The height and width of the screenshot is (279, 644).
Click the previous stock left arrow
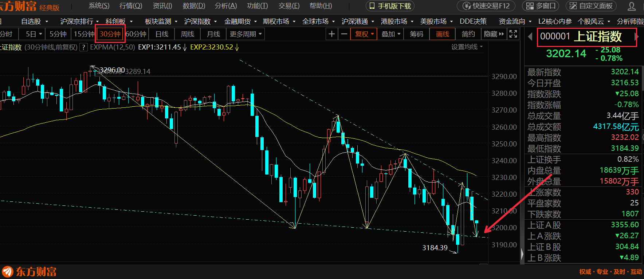530,36
